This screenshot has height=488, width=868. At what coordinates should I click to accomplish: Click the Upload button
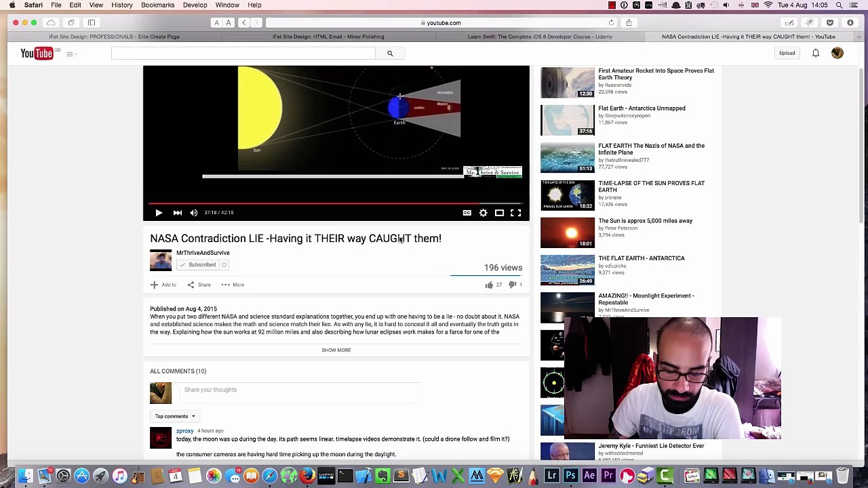(787, 53)
